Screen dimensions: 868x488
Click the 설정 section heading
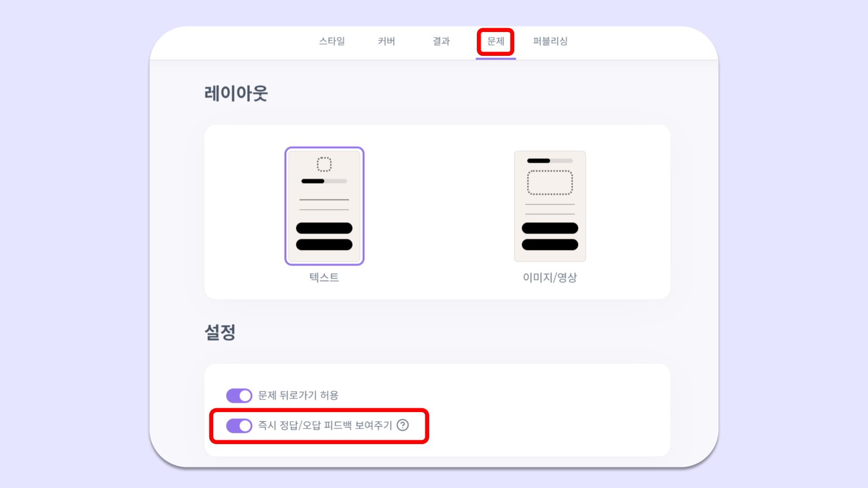(220, 332)
